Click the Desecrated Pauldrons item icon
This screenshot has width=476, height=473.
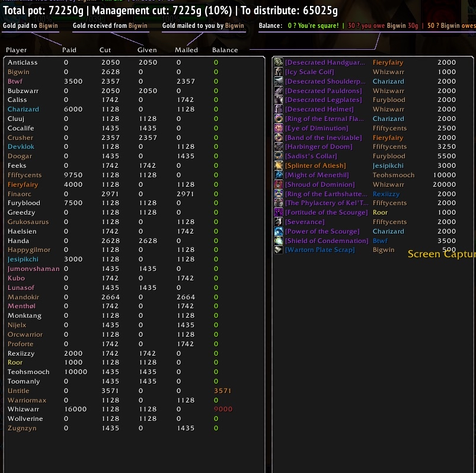279,91
